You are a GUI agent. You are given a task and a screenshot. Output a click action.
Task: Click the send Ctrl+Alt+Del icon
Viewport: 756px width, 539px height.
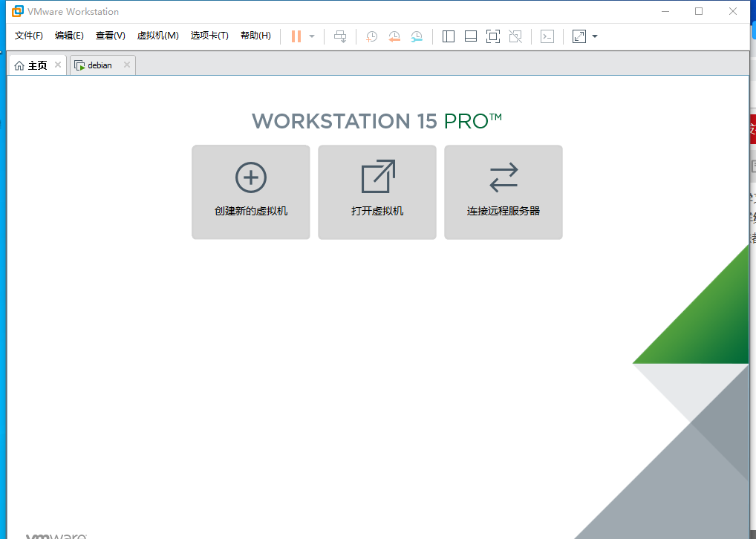[340, 36]
